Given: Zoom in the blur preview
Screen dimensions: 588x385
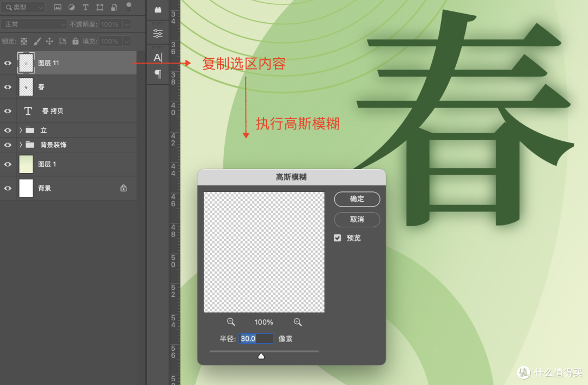Looking at the screenshot, I should (x=298, y=322).
